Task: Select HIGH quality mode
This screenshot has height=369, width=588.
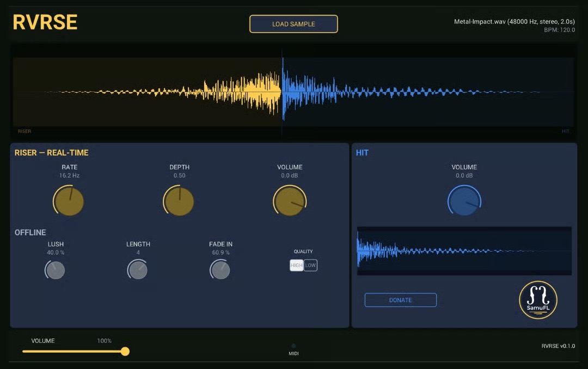Action: tap(296, 266)
